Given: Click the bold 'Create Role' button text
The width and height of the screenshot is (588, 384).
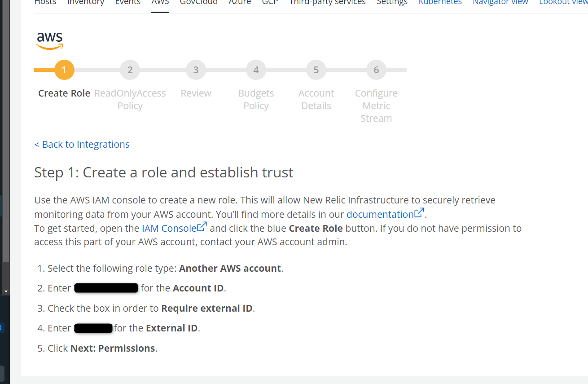Looking at the screenshot, I should pos(316,228).
